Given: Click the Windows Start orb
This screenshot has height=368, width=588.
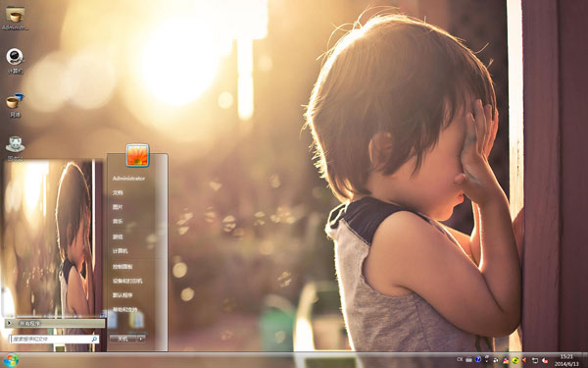Looking at the screenshot, I should (11, 360).
